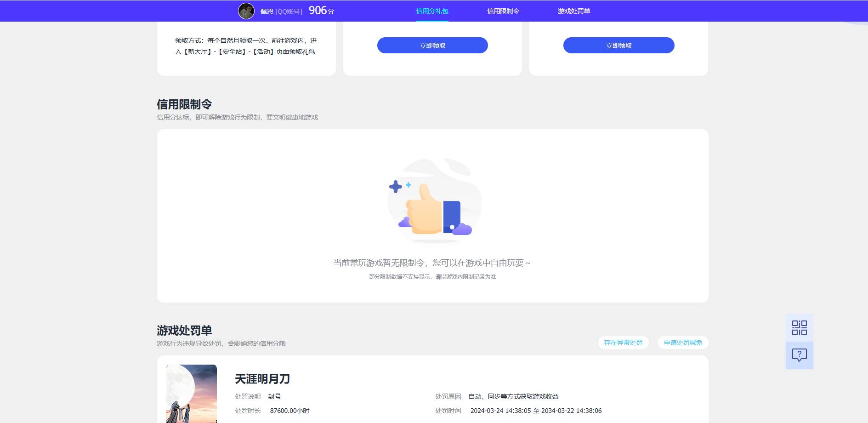Switch to the 信用分礼包 tab
This screenshot has width=868, height=423.
tap(432, 11)
